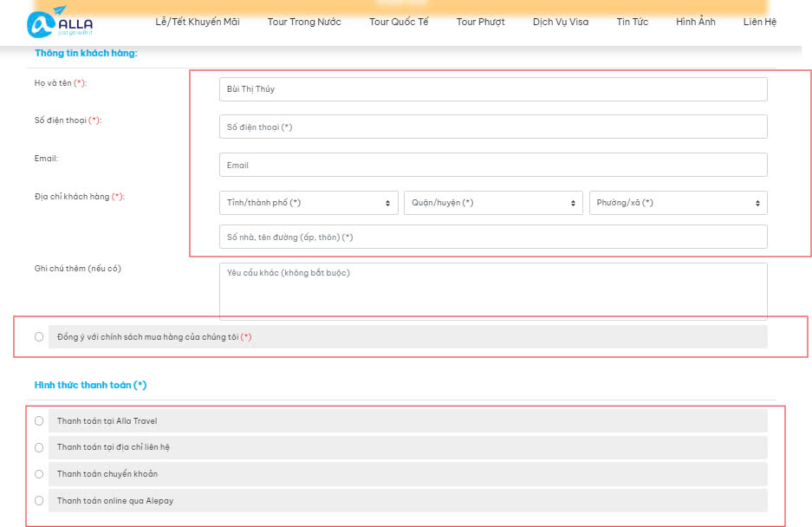
Task: Select Thanh toán online qua Alepay option
Action: tap(39, 501)
